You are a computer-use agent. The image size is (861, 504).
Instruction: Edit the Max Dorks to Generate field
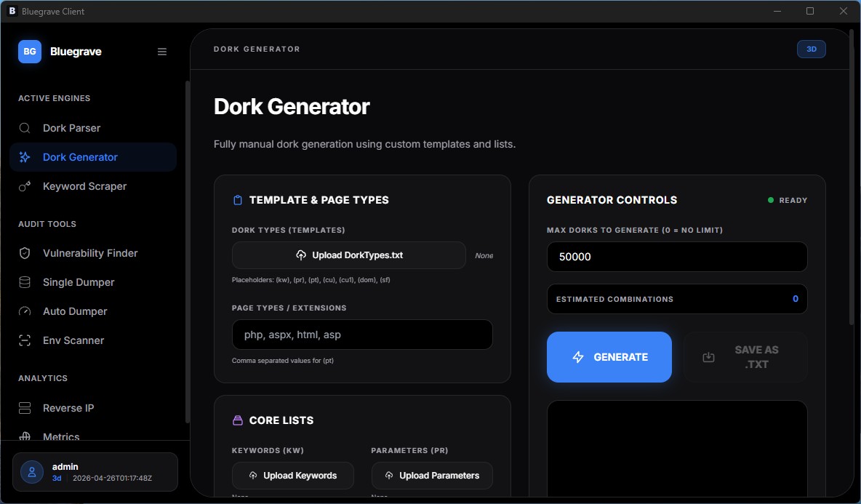(x=677, y=257)
